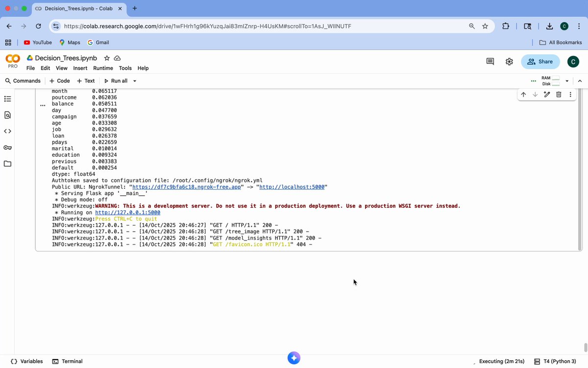This screenshot has width=588, height=368.
Task: Open the Commands search
Action: [23, 81]
